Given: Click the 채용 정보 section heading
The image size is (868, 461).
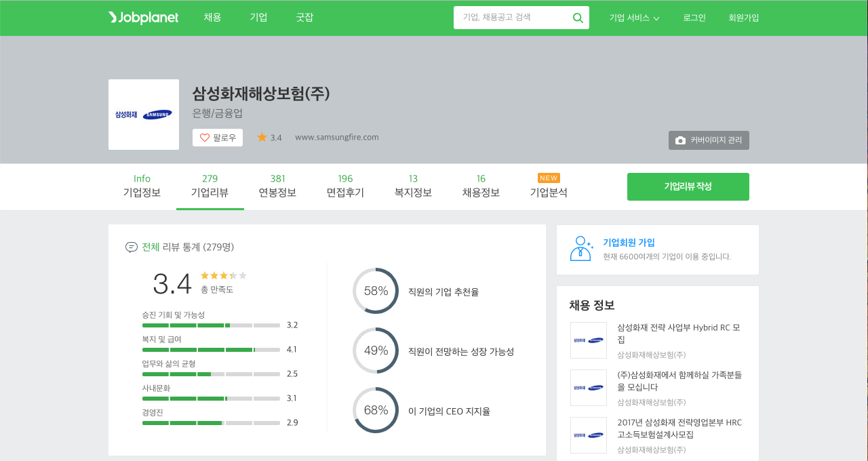Looking at the screenshot, I should click(592, 305).
